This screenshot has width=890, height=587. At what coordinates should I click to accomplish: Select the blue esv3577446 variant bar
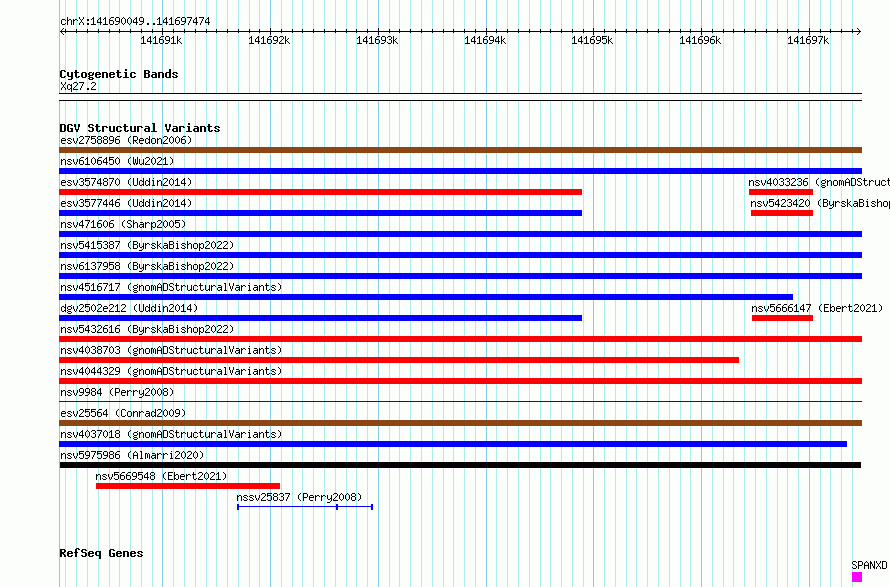[321, 213]
